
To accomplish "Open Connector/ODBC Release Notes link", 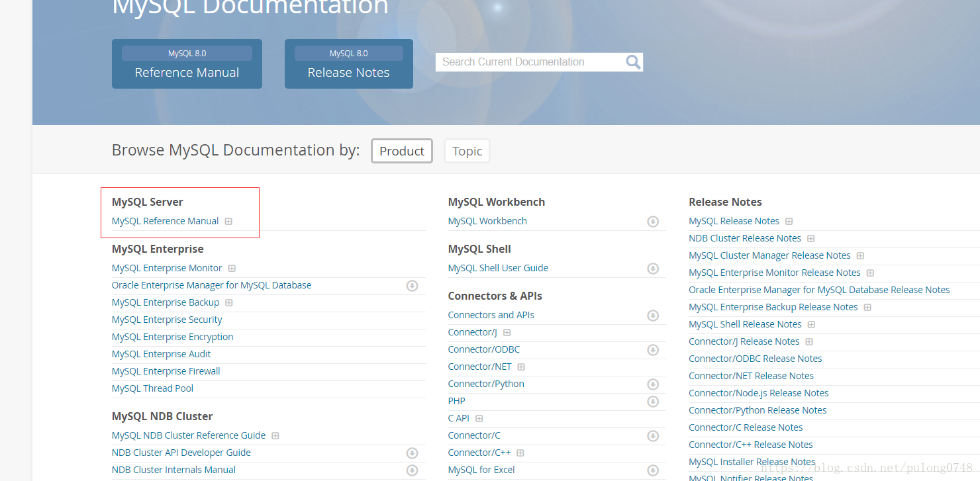I will 756,359.
